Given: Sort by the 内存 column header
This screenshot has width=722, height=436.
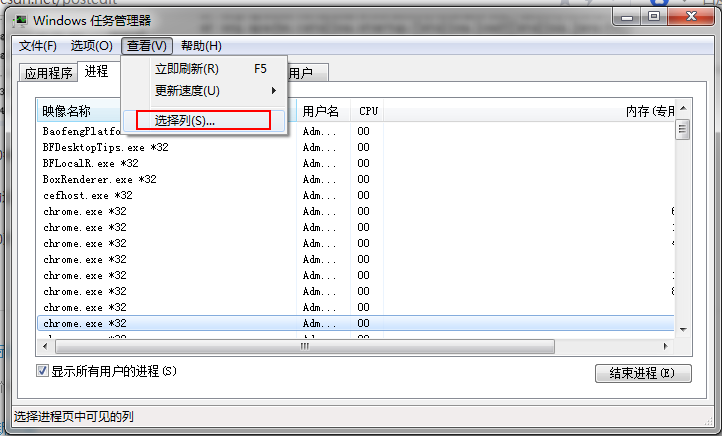Looking at the screenshot, I should point(529,111).
